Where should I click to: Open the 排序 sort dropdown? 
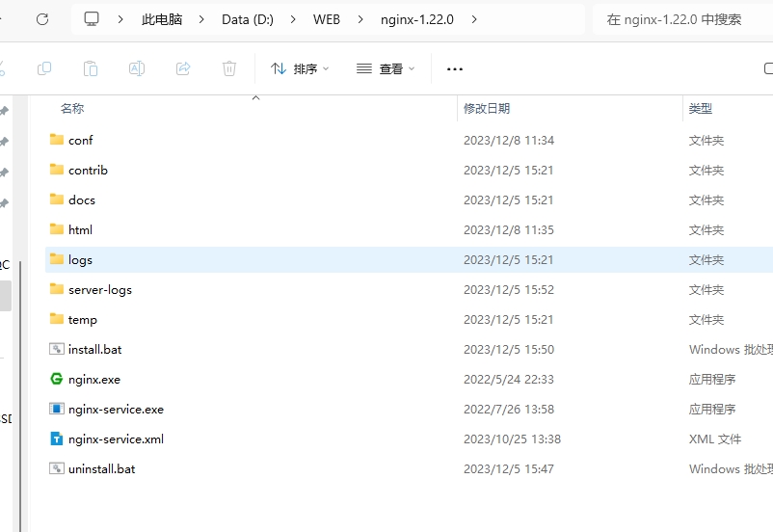300,69
